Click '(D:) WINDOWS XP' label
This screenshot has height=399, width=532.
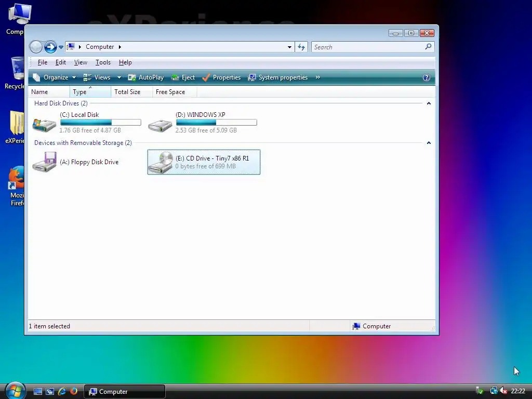coord(201,115)
